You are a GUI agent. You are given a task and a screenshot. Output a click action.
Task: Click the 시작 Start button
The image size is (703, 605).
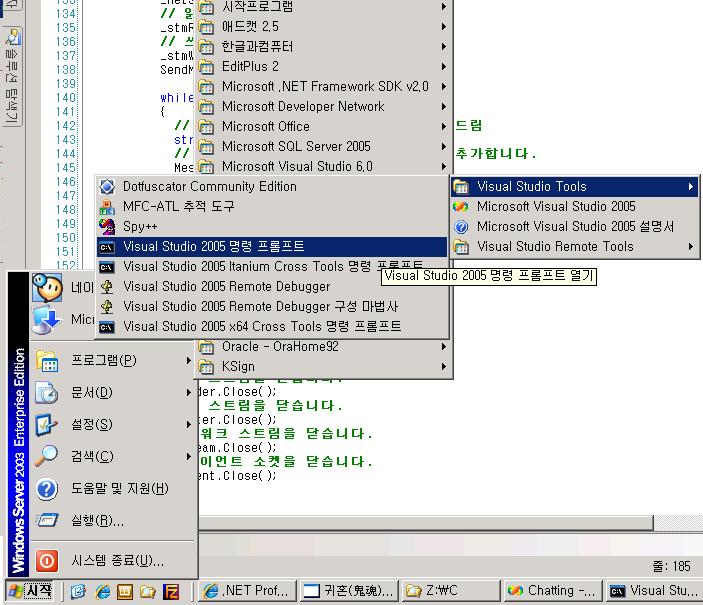[31, 592]
